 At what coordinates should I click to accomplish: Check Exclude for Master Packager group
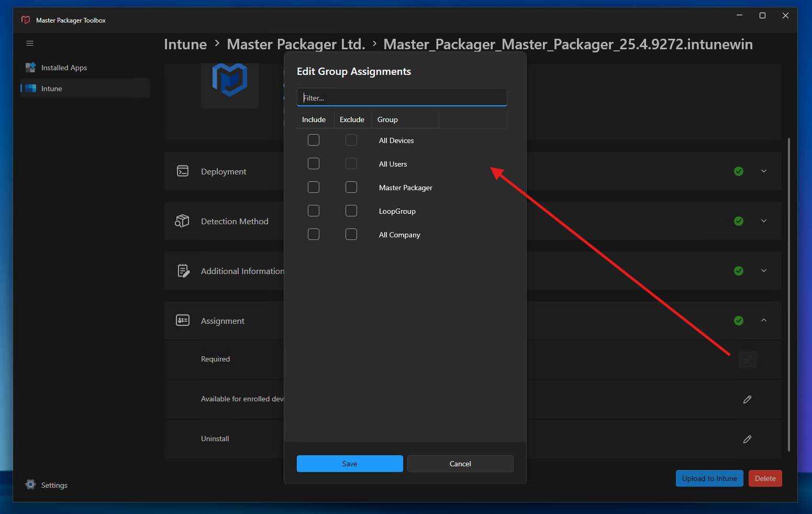point(351,187)
